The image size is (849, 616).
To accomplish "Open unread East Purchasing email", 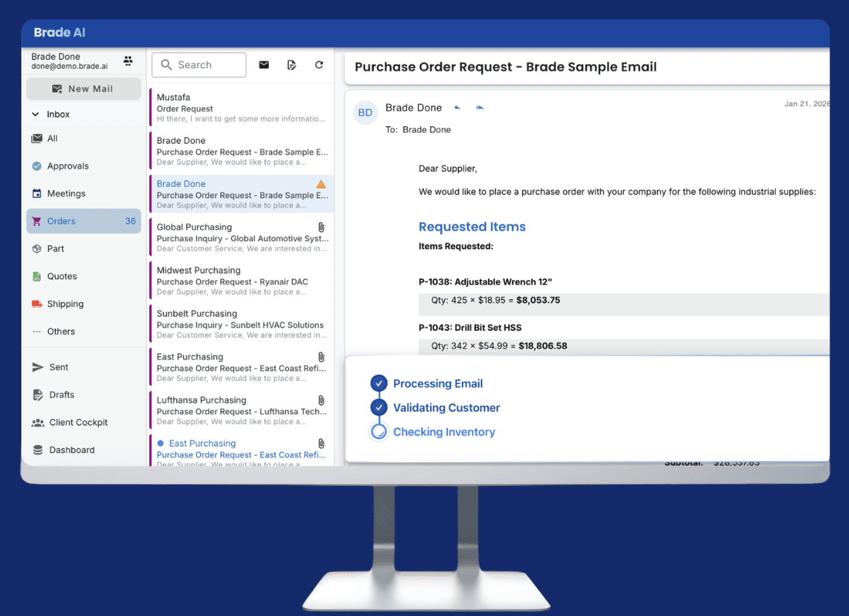I will coord(241,451).
